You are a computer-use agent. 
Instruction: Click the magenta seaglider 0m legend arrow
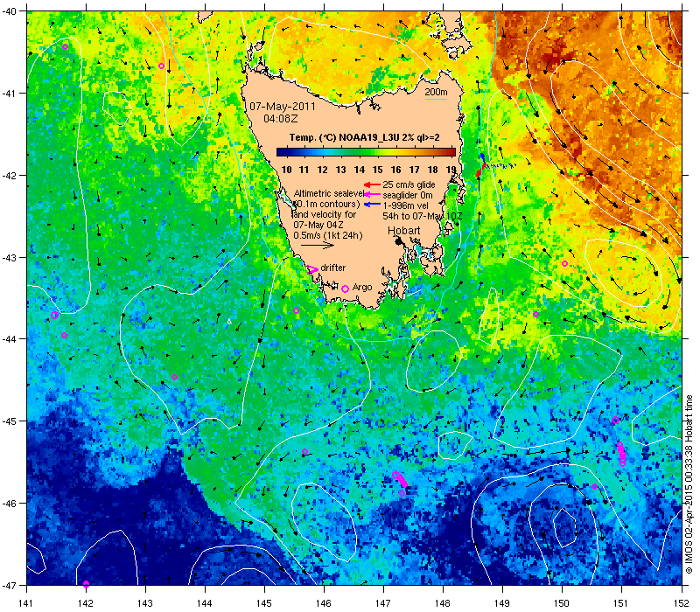(x=372, y=194)
